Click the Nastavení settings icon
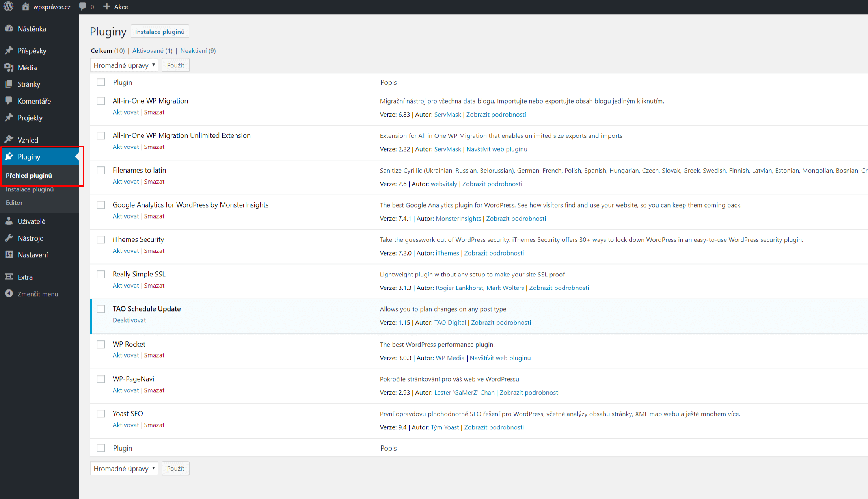This screenshot has height=499, width=868. coord(9,254)
